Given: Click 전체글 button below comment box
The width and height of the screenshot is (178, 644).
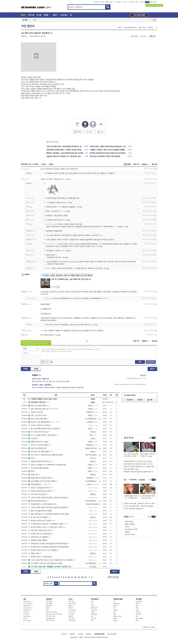Looking at the screenshot, I should [x=25, y=369].
